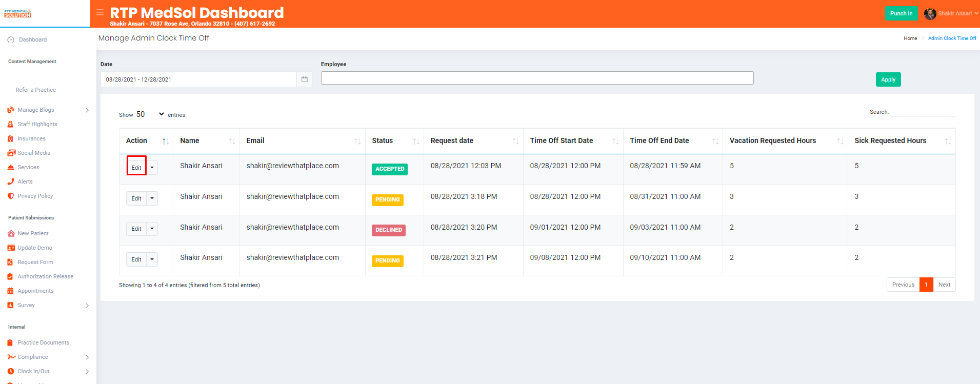Click the hamburger menu icon in header
Screen dimensions: 980x384
[100, 12]
